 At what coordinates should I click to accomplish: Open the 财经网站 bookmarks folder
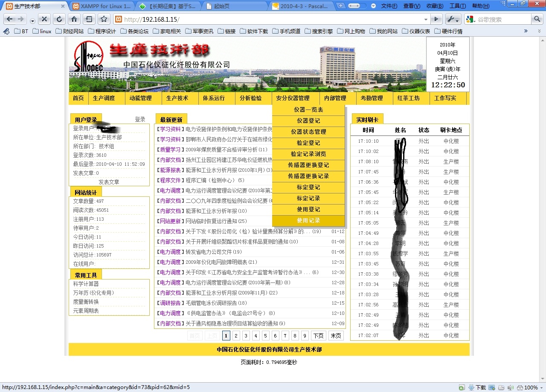click(69, 31)
